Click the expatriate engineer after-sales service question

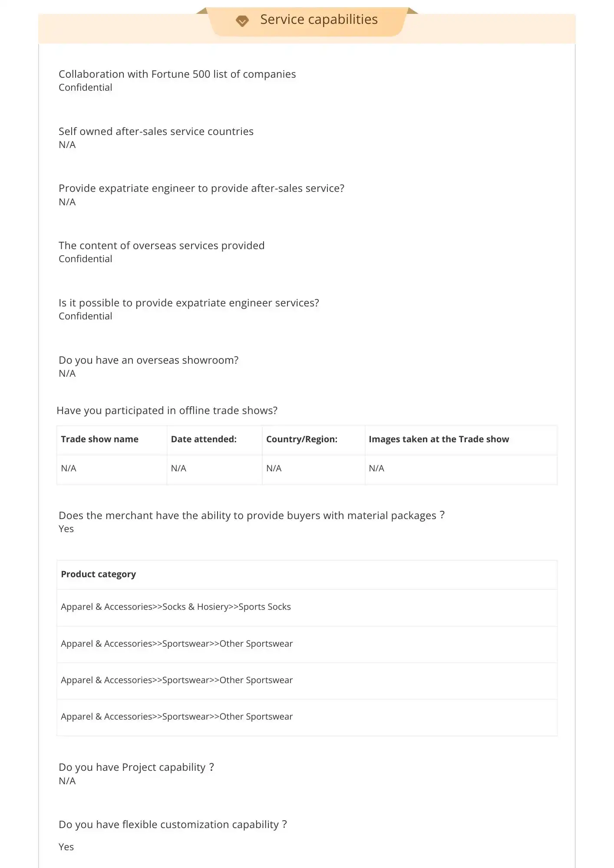pyautogui.click(x=201, y=188)
